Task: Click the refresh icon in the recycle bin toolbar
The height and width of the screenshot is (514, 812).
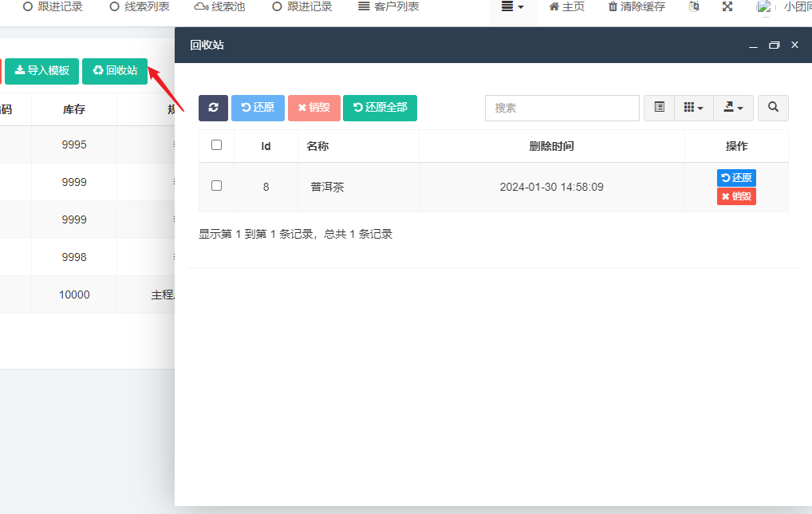Action: [212, 108]
